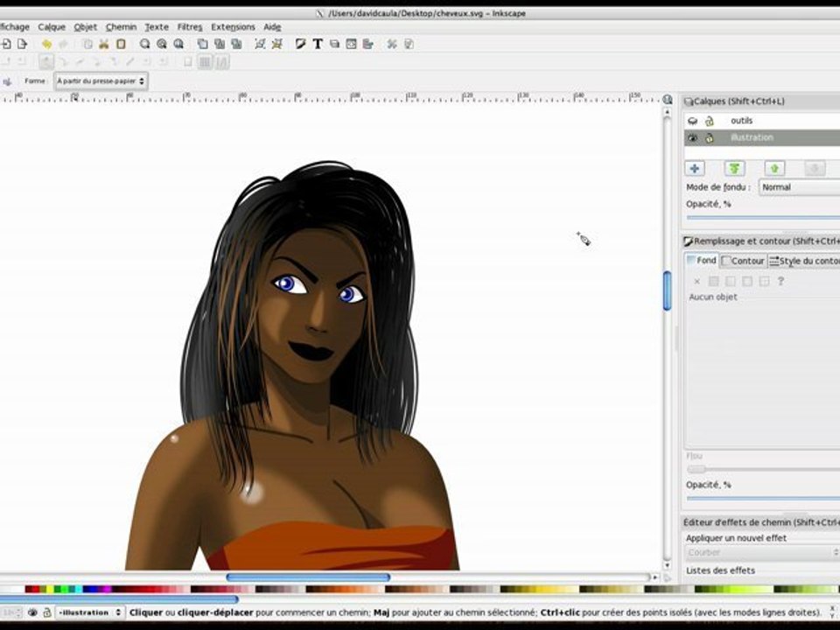This screenshot has width=840, height=630.
Task: Click the Zoom to fit drawing icon
Action: (161, 44)
